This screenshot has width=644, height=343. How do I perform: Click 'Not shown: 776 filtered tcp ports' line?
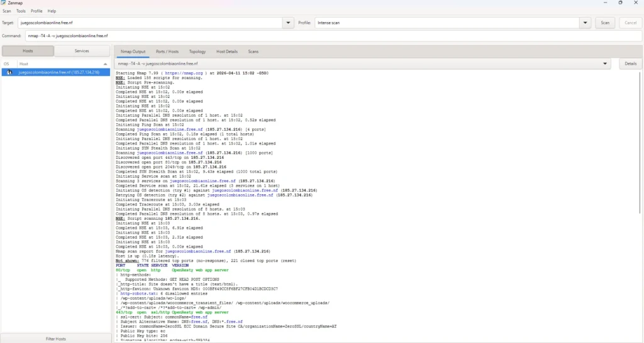(206, 261)
